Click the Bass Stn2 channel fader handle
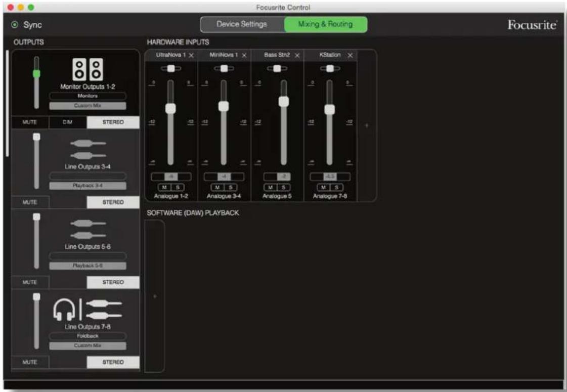567x392 pixels. pos(284,102)
